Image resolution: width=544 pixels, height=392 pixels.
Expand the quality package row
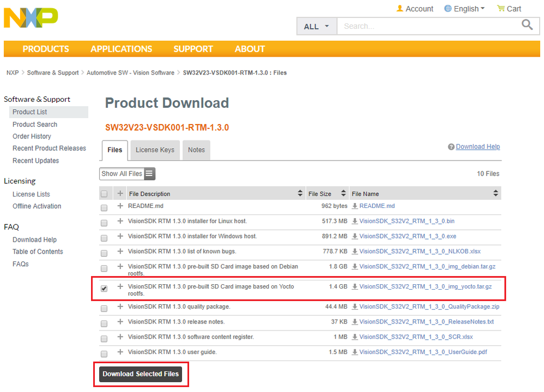(x=120, y=307)
